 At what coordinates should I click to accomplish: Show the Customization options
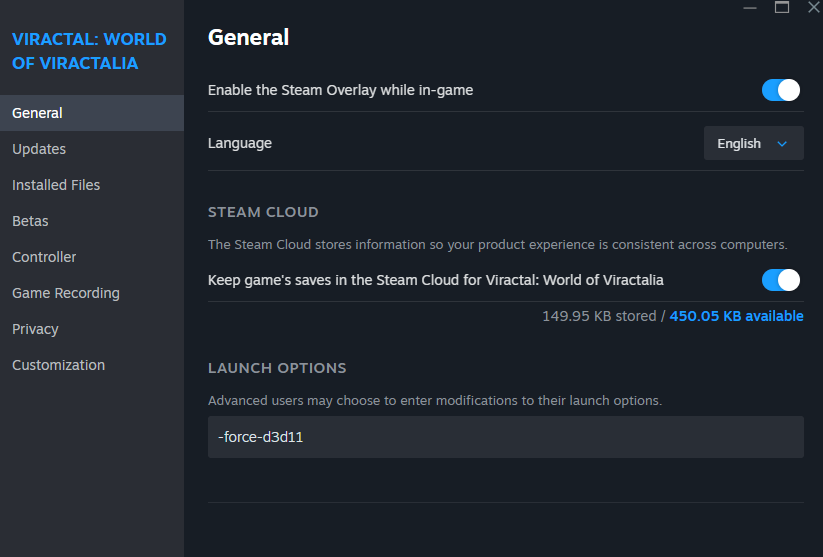click(x=58, y=365)
